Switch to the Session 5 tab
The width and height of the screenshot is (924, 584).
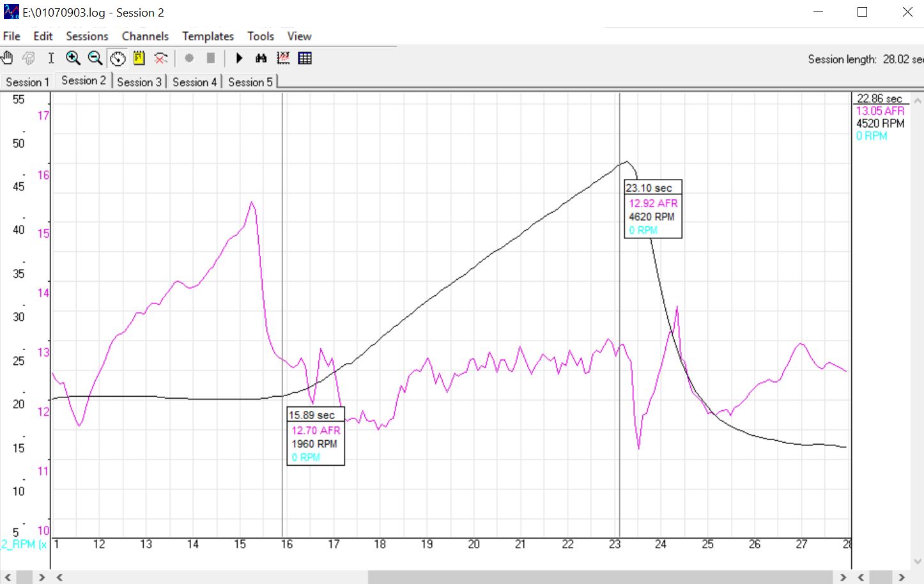click(x=250, y=82)
